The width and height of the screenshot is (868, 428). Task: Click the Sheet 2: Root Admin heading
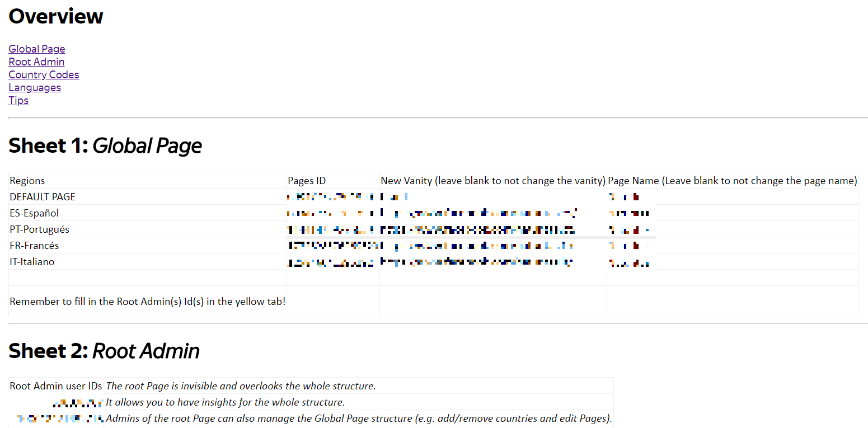(x=104, y=351)
